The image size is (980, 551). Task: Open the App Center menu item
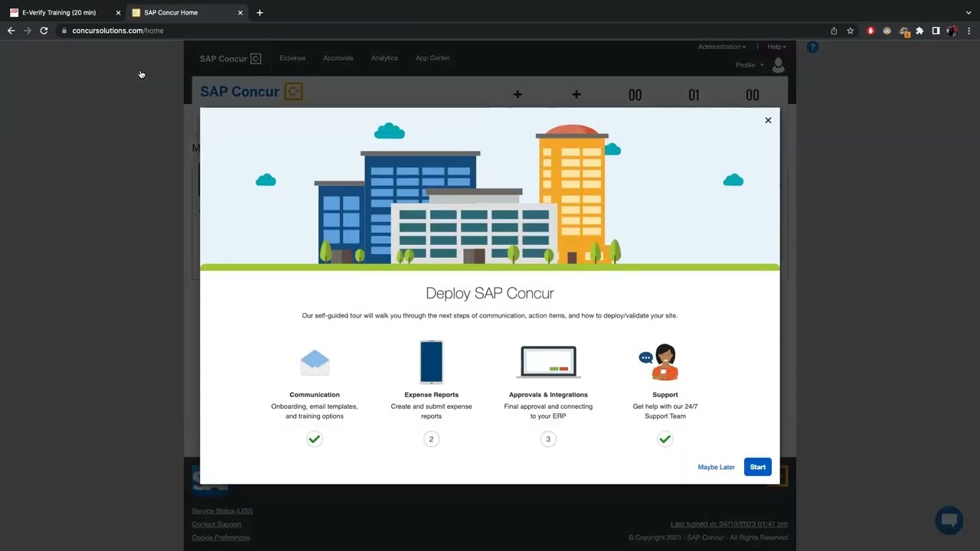pyautogui.click(x=433, y=58)
